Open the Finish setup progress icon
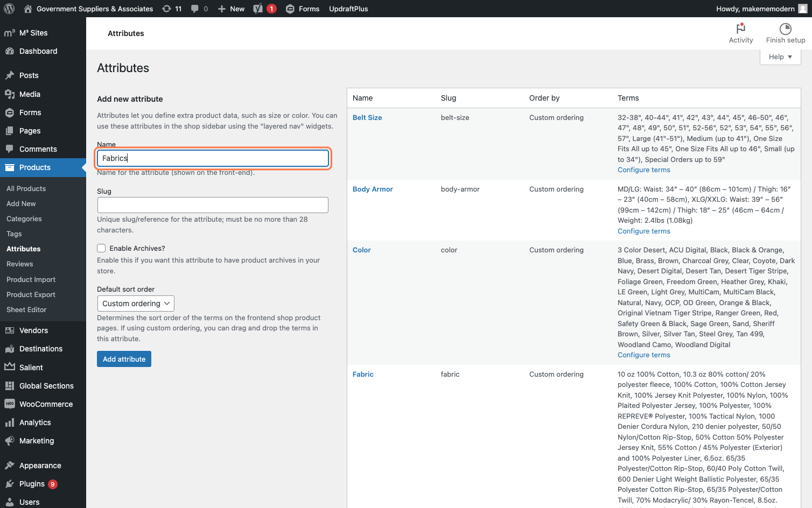Screen dimensions: 812x508 [786, 29]
